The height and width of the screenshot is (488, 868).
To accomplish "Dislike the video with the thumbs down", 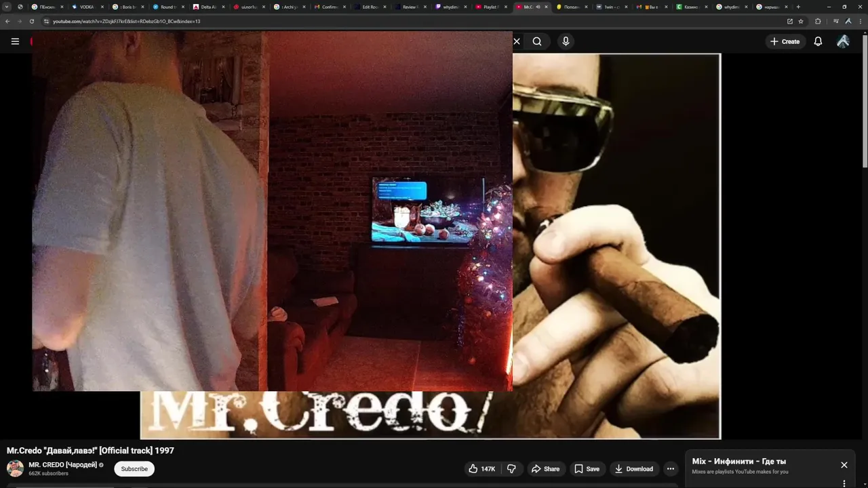I will [x=512, y=468].
